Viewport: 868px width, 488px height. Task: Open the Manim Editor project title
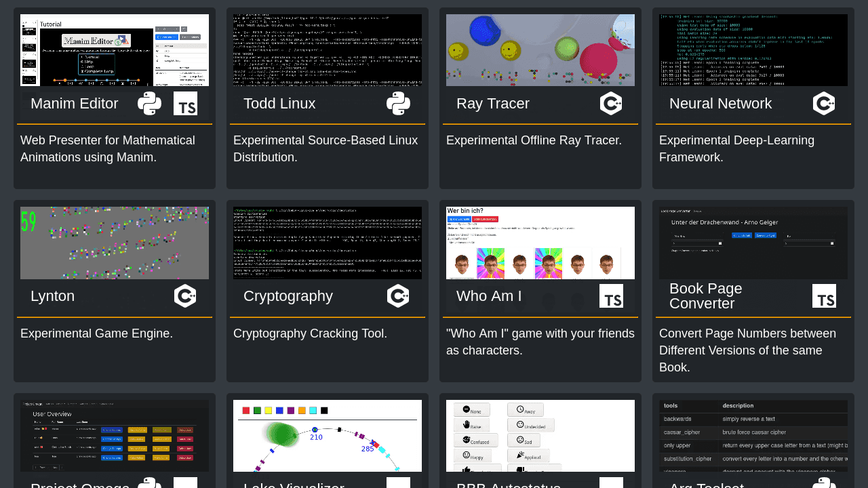[75, 104]
